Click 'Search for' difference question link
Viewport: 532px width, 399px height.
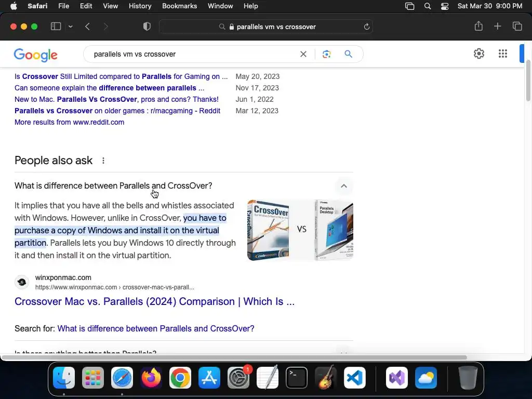[x=156, y=328]
